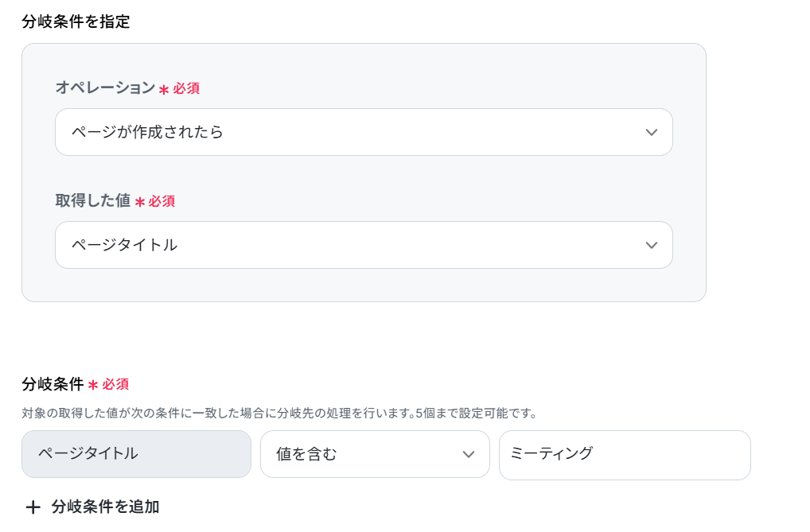This screenshot has width=810, height=532.
Task: Click the red asterisk next to オペレーション
Action: point(164,90)
